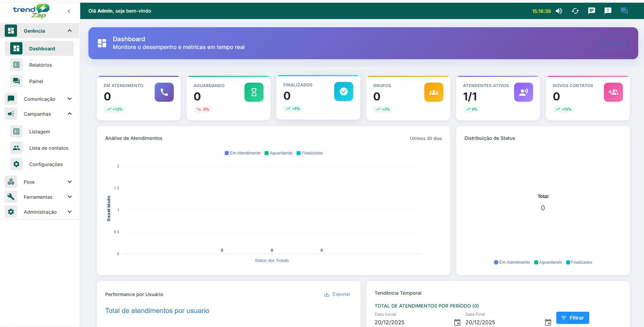Click the announcements icon in the top bar

(x=608, y=11)
